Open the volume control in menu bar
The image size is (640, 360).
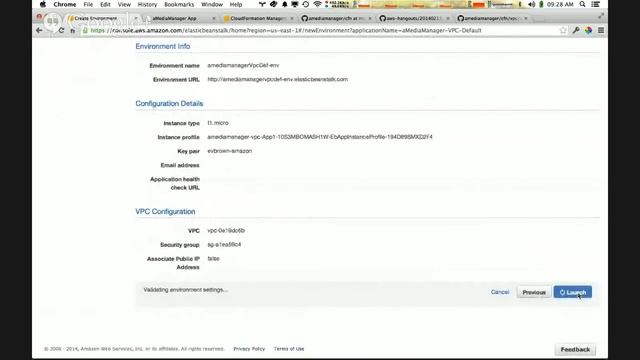531,4
